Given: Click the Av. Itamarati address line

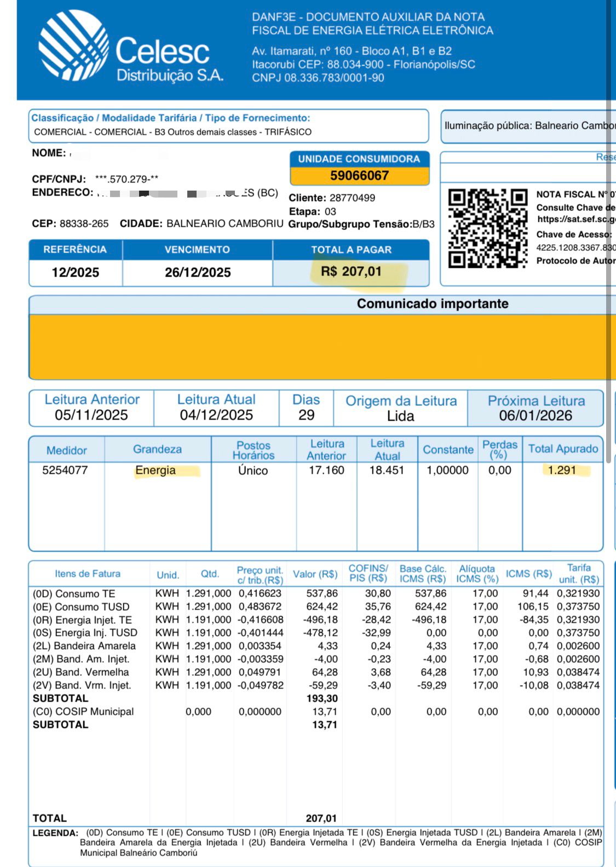Looking at the screenshot, I should (352, 51).
